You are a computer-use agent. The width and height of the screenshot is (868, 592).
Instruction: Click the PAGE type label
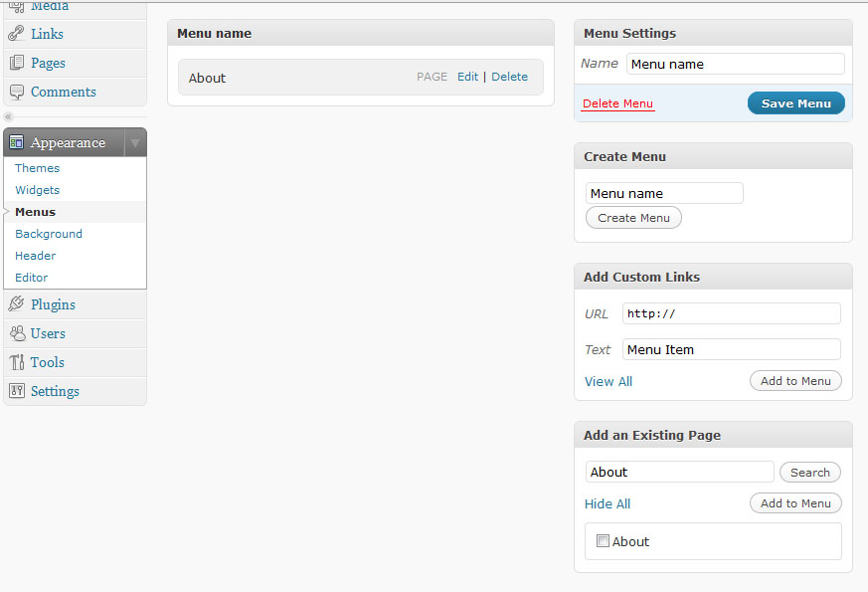432,77
